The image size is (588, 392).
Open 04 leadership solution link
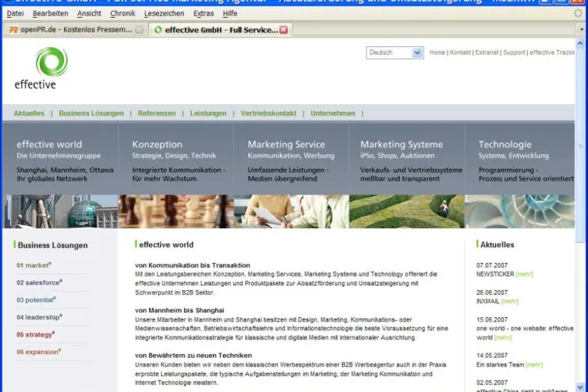39,317
